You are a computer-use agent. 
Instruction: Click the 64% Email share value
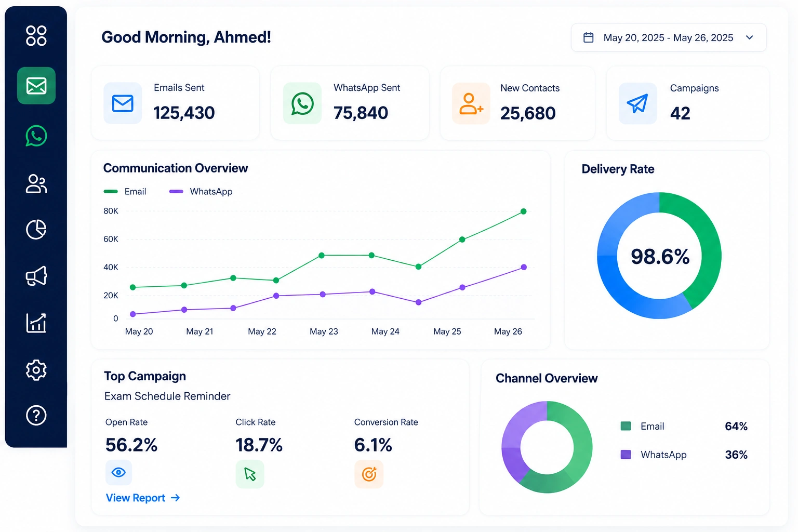point(736,426)
